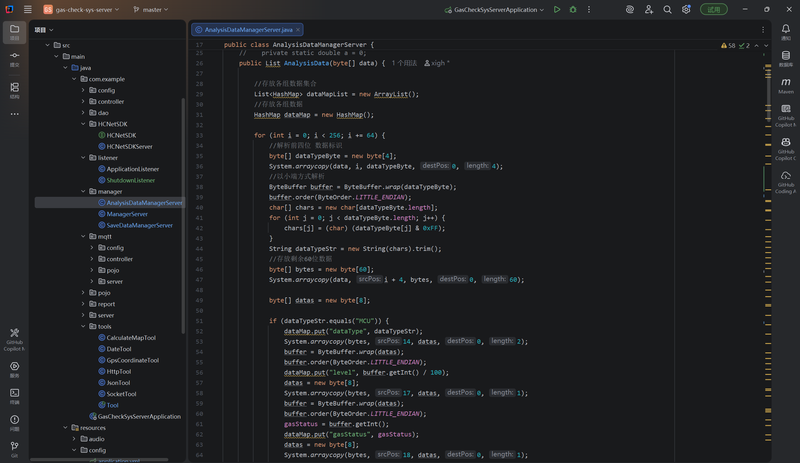800x463 pixels.
Task: Open the Maven tool window
Action: click(x=786, y=85)
